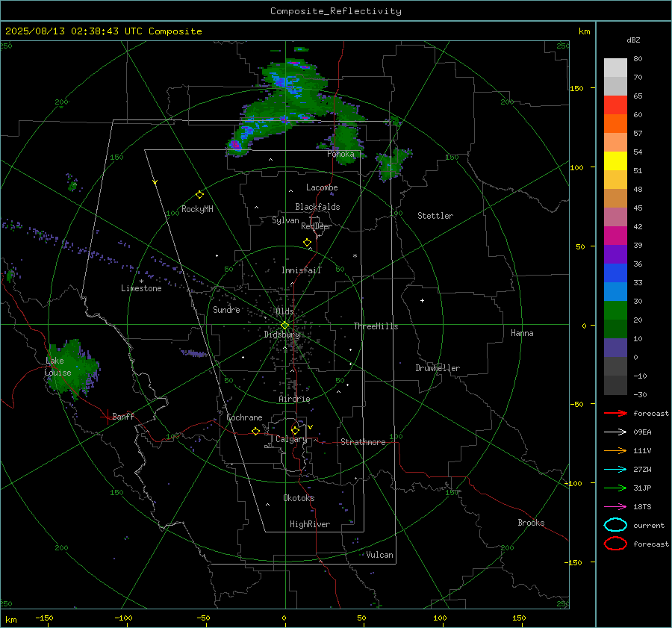Click the Brooks label
The image size is (672, 628).
pos(531,523)
